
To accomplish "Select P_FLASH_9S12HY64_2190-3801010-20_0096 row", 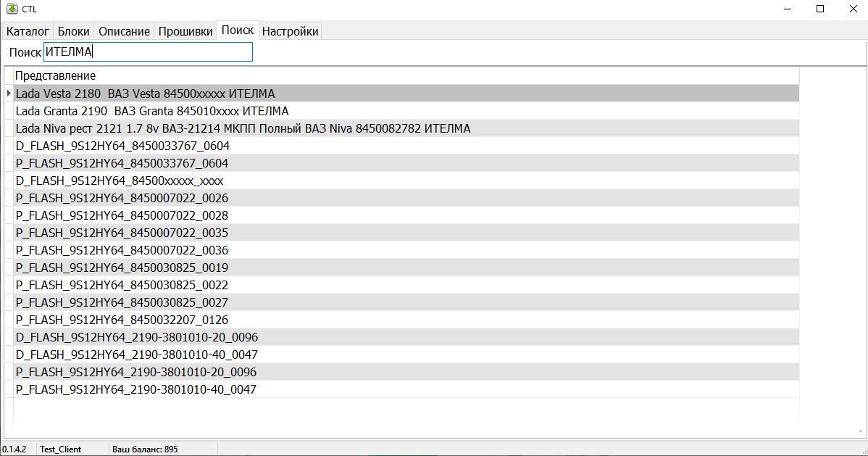I will (x=406, y=372).
